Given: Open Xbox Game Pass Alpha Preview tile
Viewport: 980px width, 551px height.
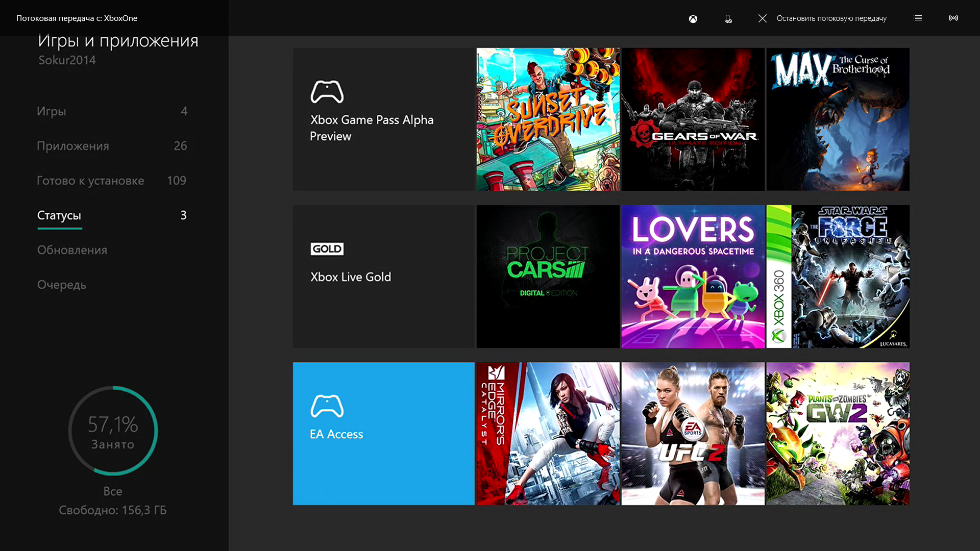Looking at the screenshot, I should [x=383, y=119].
